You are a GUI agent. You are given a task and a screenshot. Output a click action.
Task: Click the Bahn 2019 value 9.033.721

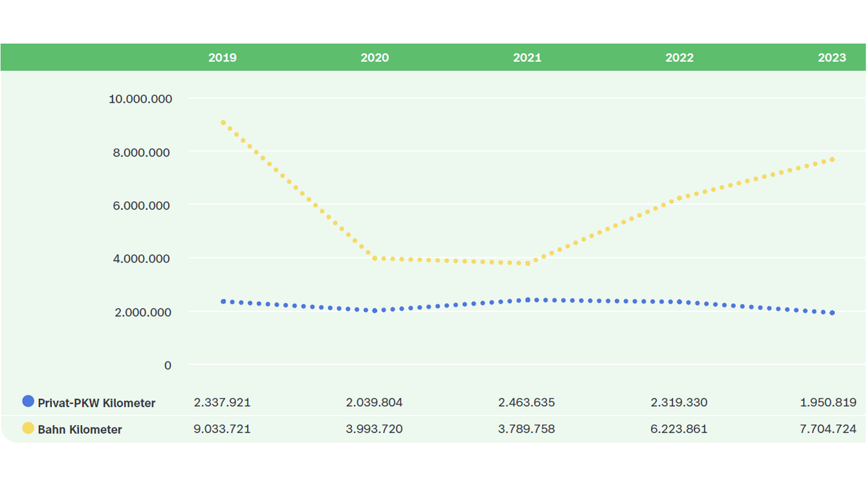point(222,429)
